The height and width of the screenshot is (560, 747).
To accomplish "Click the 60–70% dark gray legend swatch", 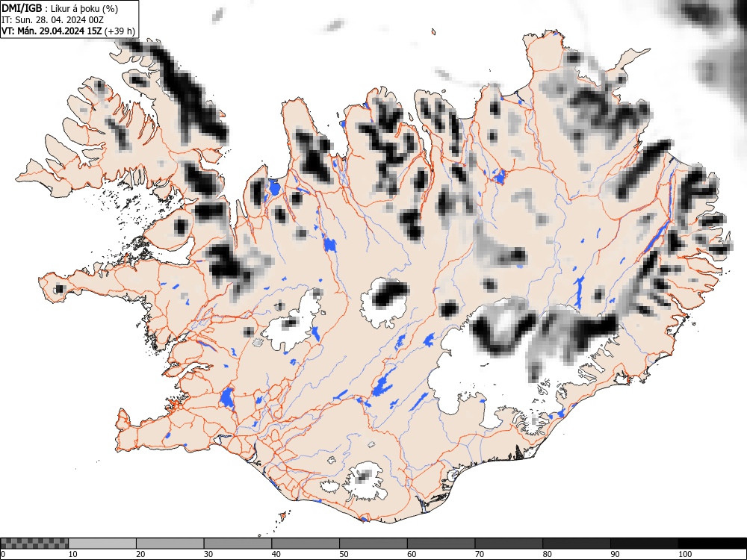I will coord(441,544).
